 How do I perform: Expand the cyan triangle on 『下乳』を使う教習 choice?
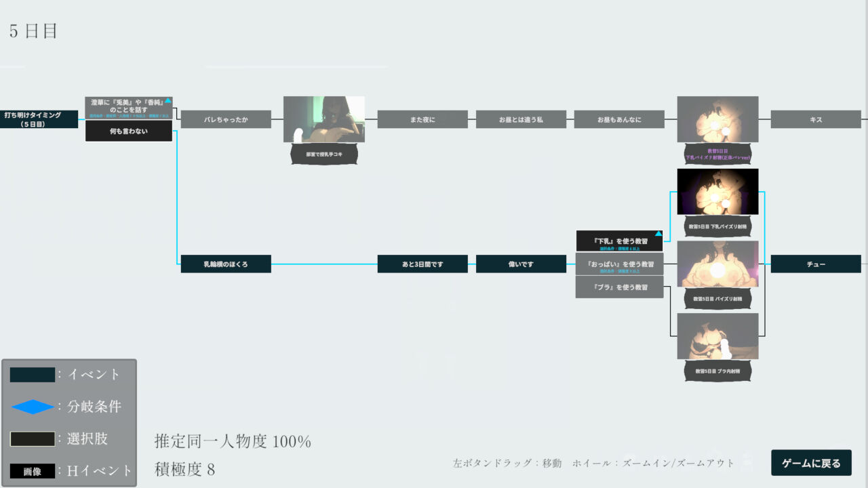[658, 234]
